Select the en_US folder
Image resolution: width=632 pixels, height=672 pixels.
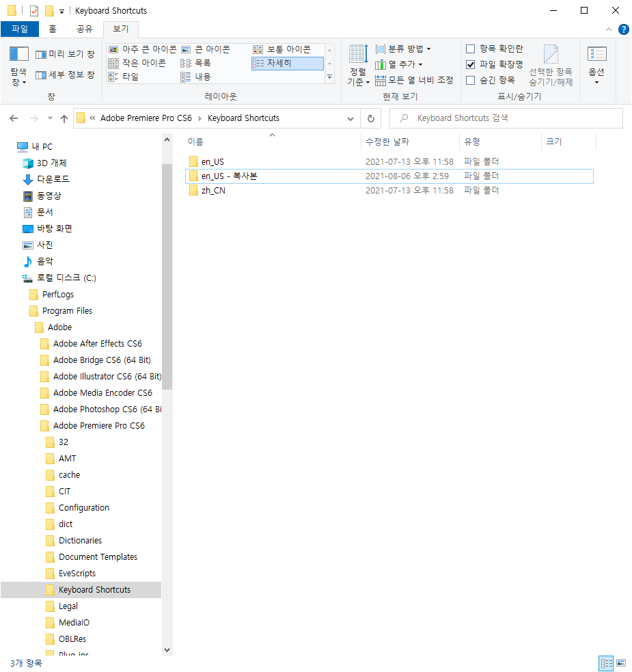tap(389, 161)
